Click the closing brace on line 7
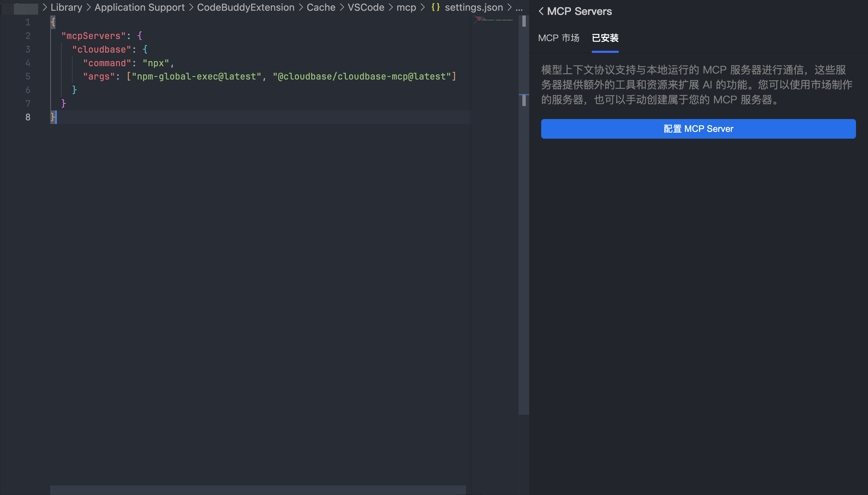Image resolution: width=868 pixels, height=495 pixels. [x=64, y=103]
